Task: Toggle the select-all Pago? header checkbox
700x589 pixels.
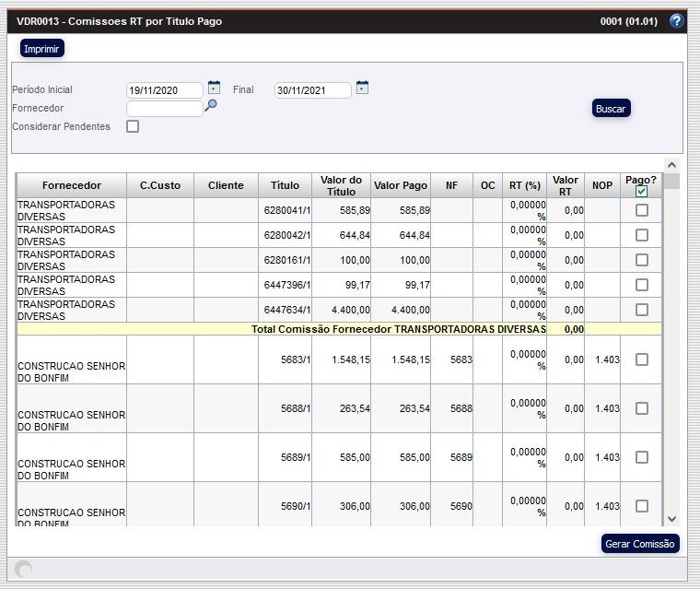Action: pyautogui.click(x=642, y=192)
